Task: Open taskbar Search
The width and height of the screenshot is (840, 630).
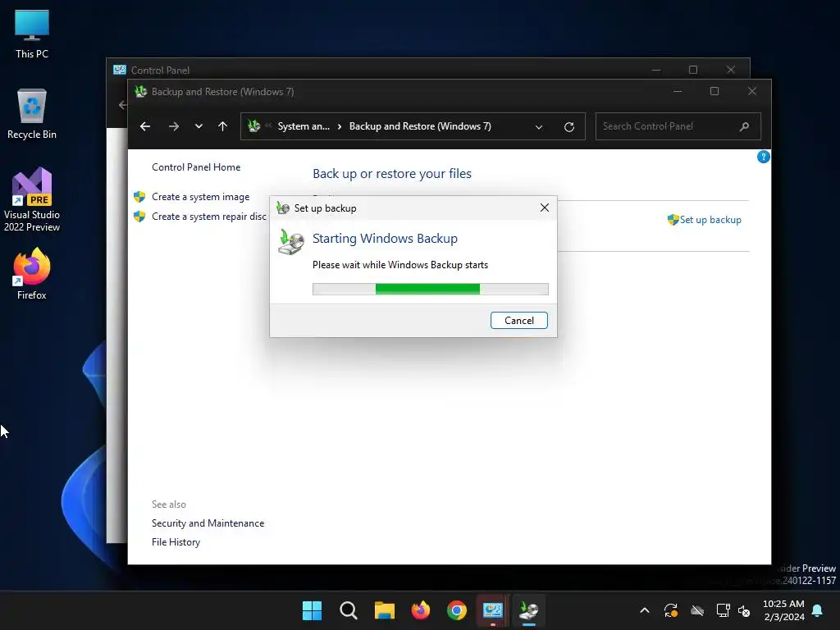Action: [x=348, y=610]
